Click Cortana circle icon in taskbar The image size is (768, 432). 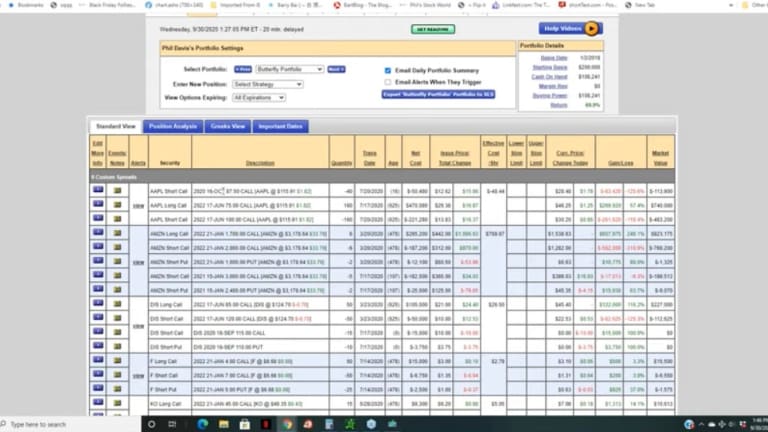pos(151,424)
